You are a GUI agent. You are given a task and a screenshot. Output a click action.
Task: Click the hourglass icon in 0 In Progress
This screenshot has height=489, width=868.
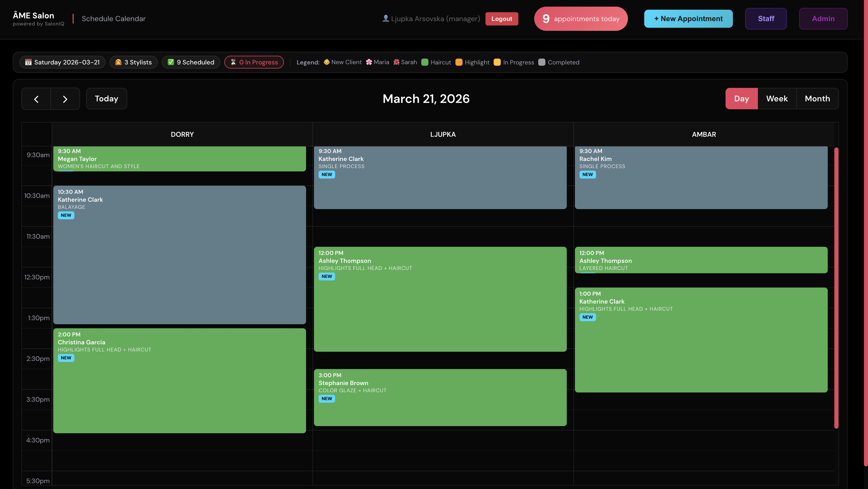pos(233,62)
